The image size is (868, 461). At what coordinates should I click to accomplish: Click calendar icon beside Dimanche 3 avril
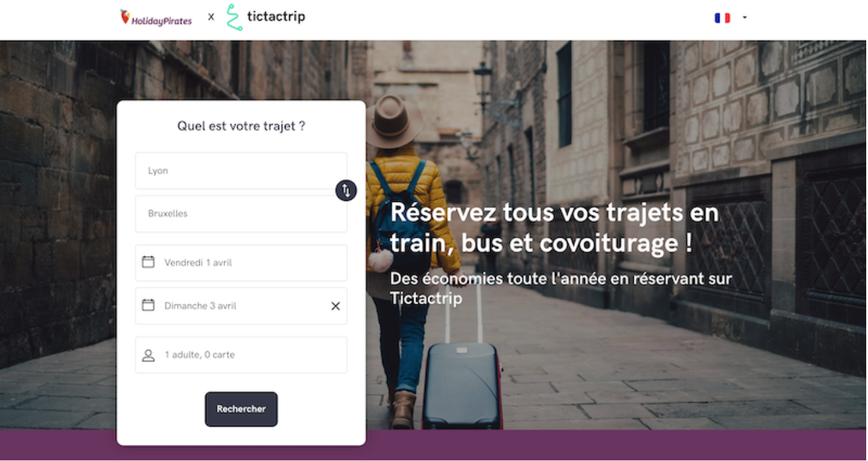tap(148, 306)
